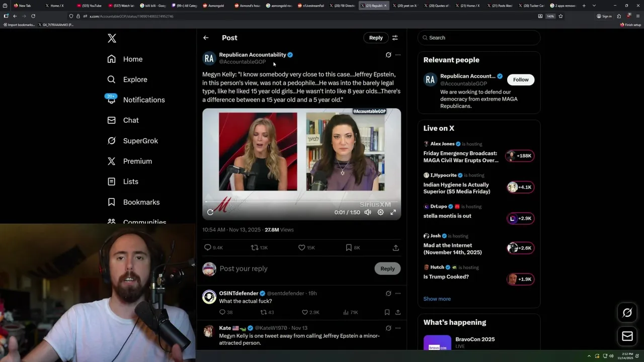Open Indian Hygiene live by I,Hypocrite

point(478,184)
